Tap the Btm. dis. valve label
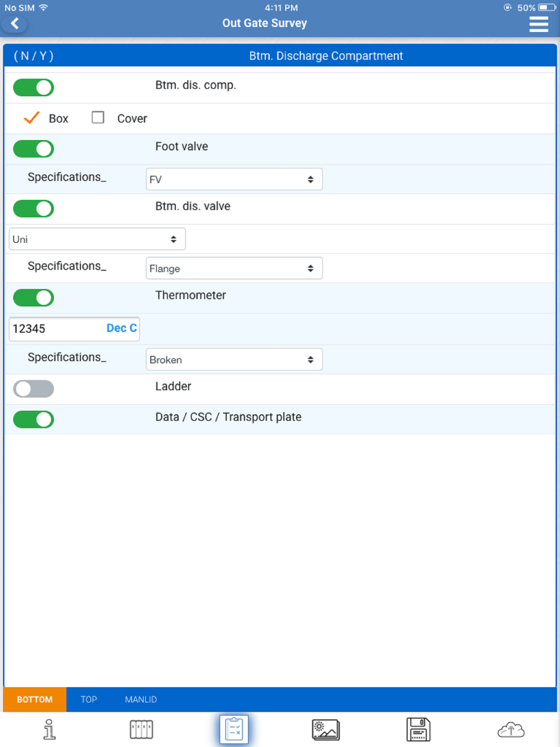Screen dimensions: 560x747 click(x=193, y=206)
